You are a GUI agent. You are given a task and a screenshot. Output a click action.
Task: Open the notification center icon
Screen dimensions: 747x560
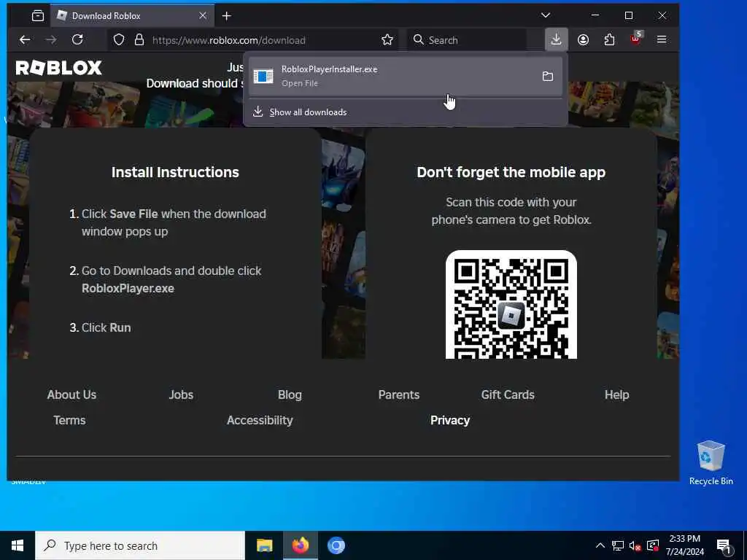724,546
